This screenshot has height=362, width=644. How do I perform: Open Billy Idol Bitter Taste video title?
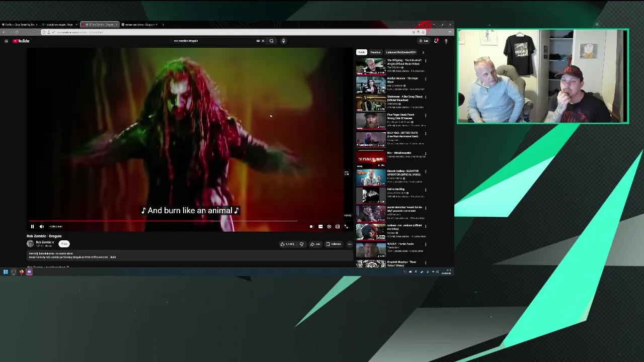[x=403, y=134]
